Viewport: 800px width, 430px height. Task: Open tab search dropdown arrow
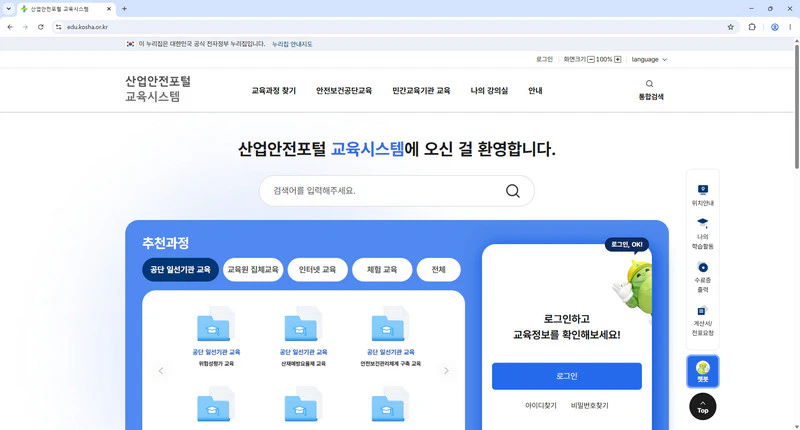click(x=8, y=9)
